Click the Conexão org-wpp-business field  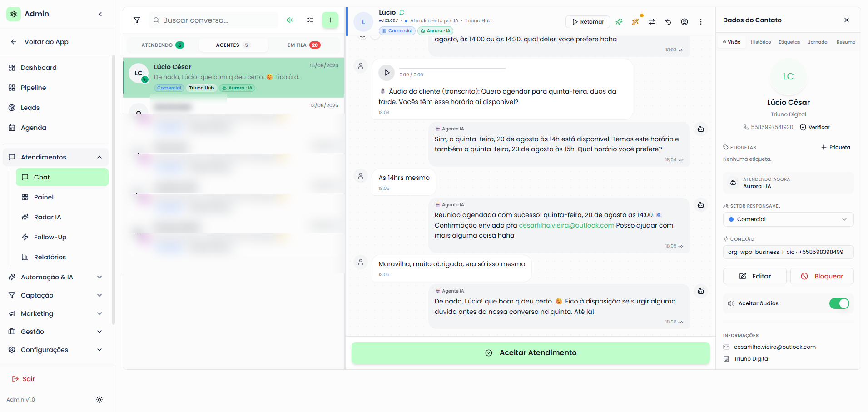(x=788, y=252)
